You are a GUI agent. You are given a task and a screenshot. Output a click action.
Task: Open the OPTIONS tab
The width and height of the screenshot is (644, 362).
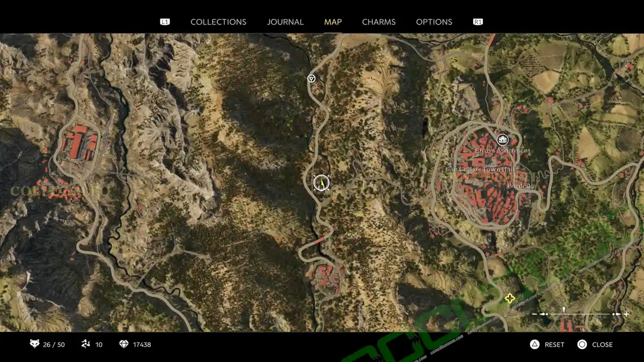pos(434,22)
